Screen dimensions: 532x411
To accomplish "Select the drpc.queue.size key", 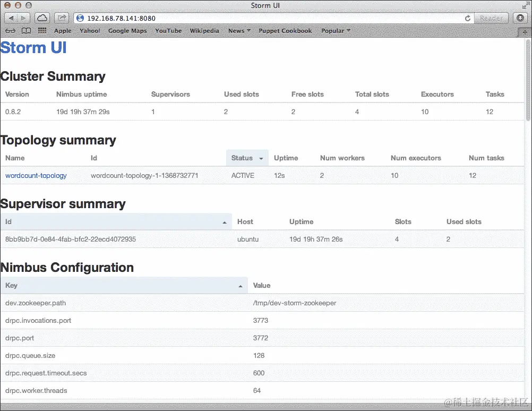I will pyautogui.click(x=30, y=356).
